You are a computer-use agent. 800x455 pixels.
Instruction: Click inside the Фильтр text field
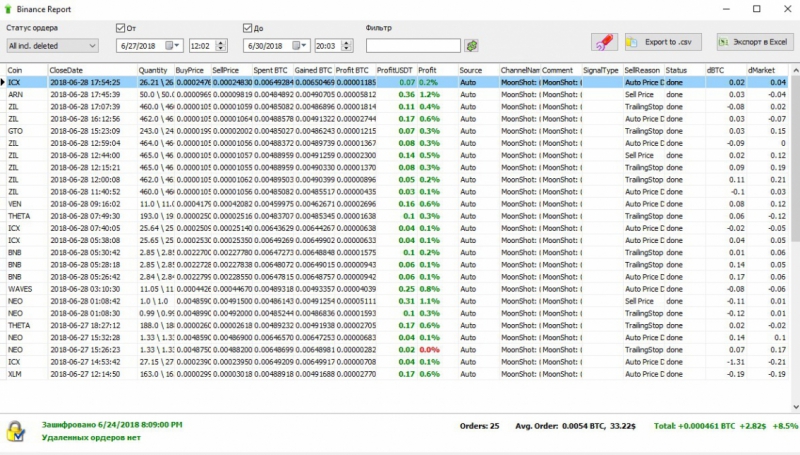[x=413, y=45]
